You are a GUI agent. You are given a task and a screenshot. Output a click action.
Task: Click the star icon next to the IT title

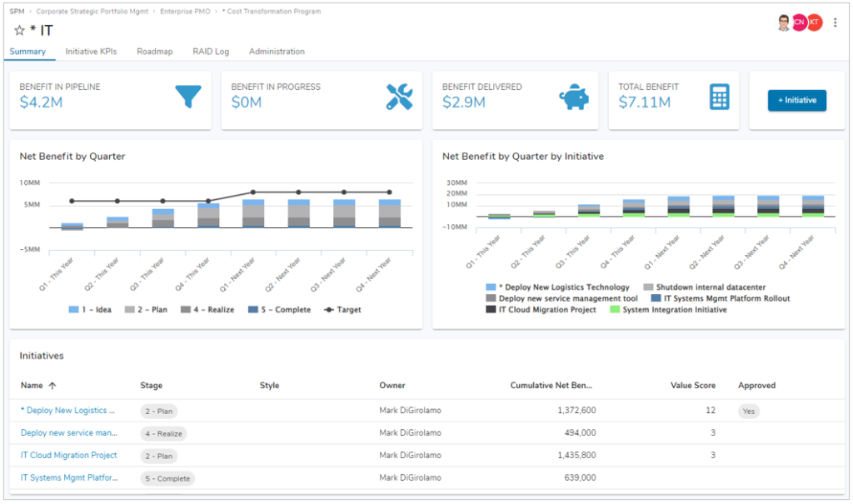(18, 29)
